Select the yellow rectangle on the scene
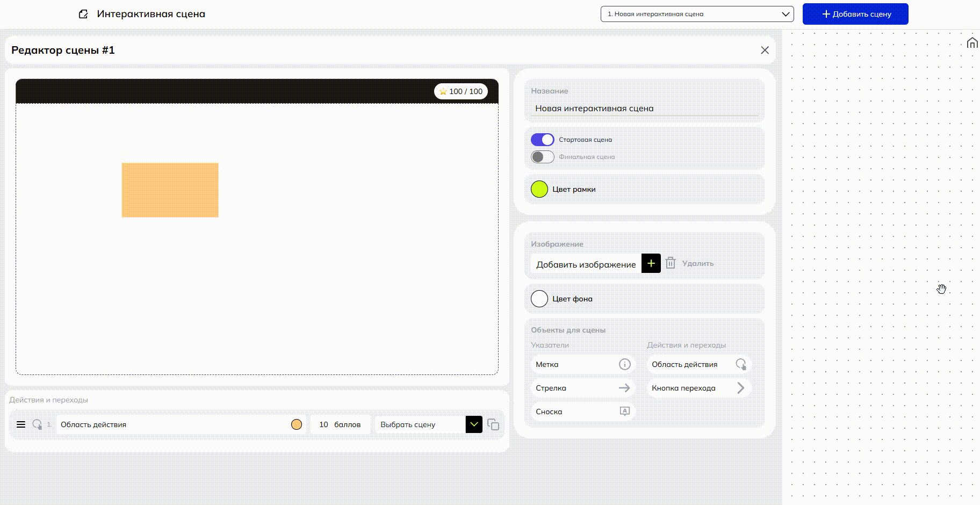This screenshot has height=505, width=980. tap(170, 190)
